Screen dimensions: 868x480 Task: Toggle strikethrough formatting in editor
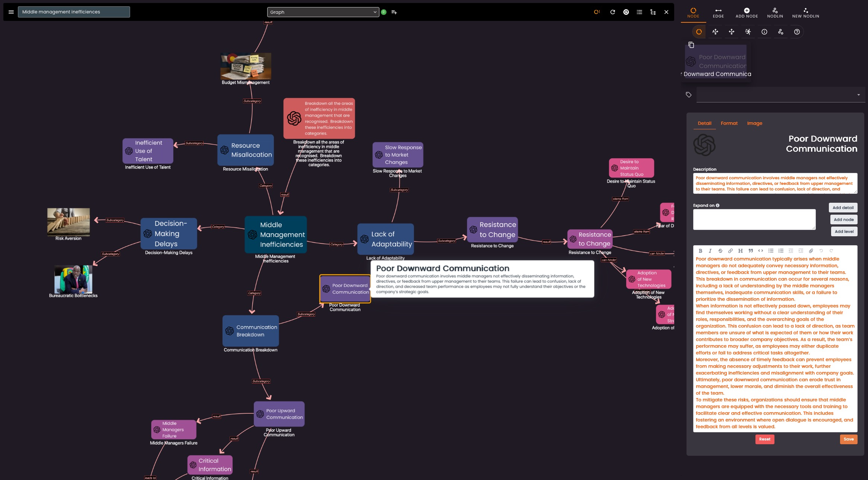[x=720, y=250]
